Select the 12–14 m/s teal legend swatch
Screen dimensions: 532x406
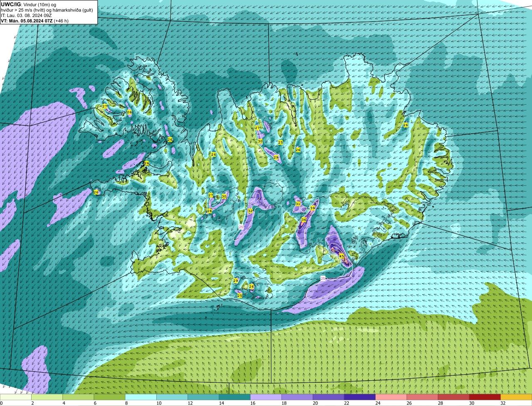coord(203,397)
